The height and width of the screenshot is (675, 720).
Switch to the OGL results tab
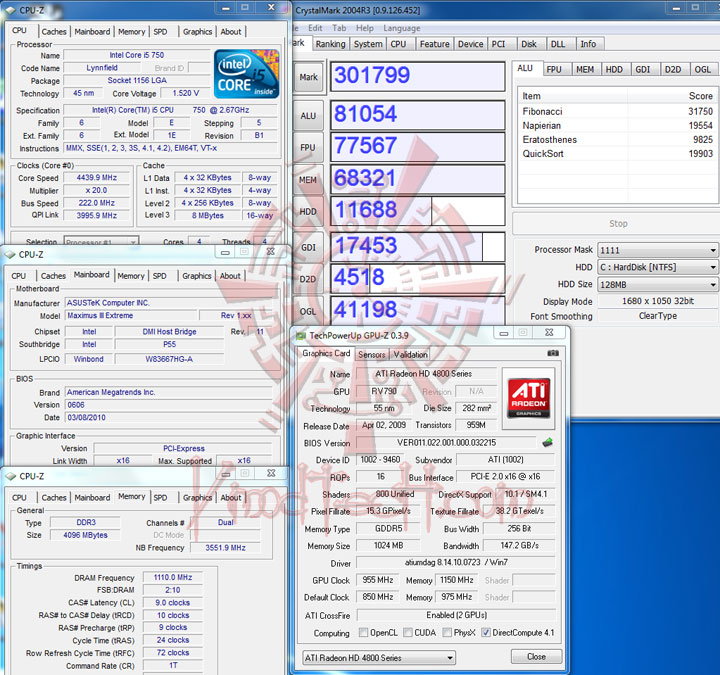coord(703,69)
